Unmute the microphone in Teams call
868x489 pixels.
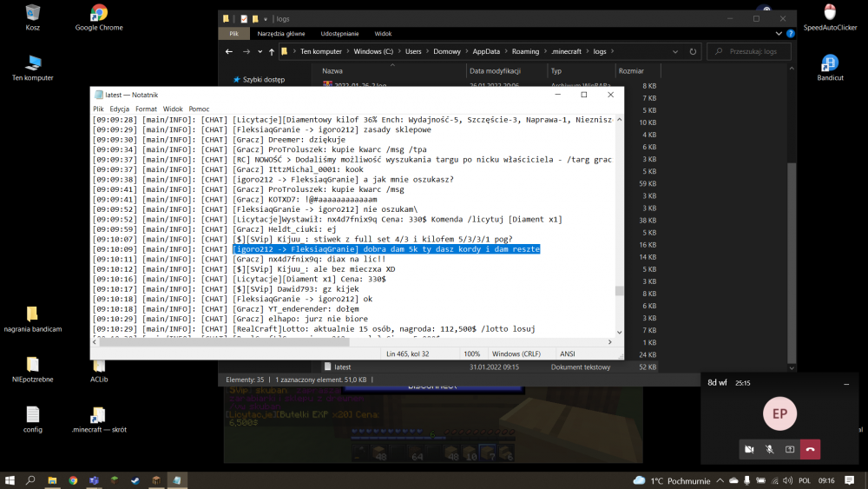point(770,449)
